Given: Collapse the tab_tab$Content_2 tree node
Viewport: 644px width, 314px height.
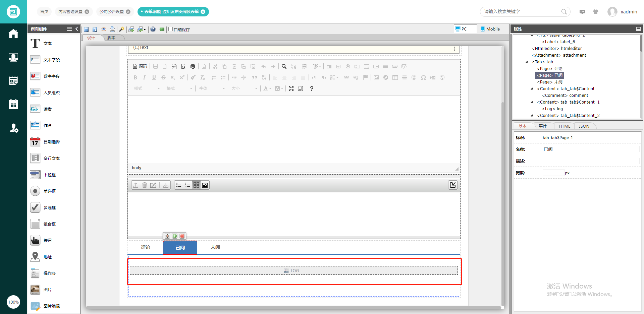Looking at the screenshot, I should point(532,116).
